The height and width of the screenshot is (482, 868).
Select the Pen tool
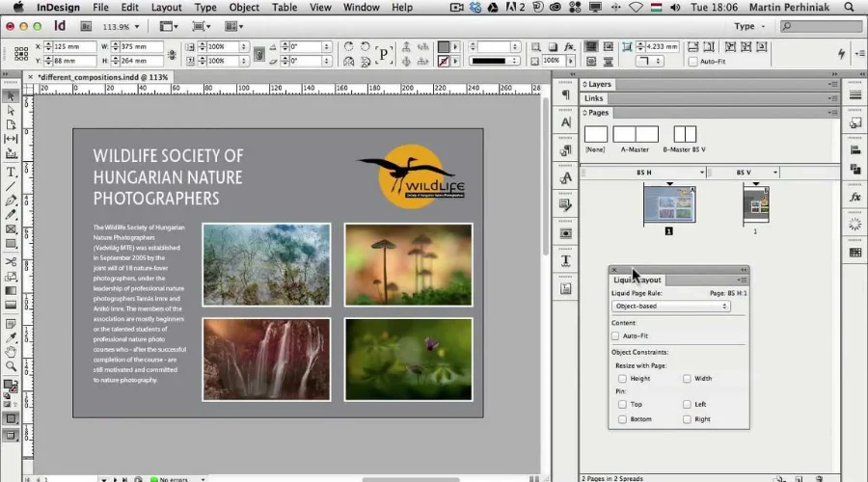pyautogui.click(x=11, y=201)
